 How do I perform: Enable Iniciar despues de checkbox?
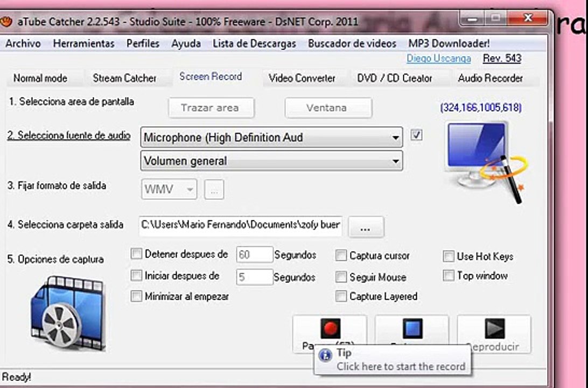point(136,275)
